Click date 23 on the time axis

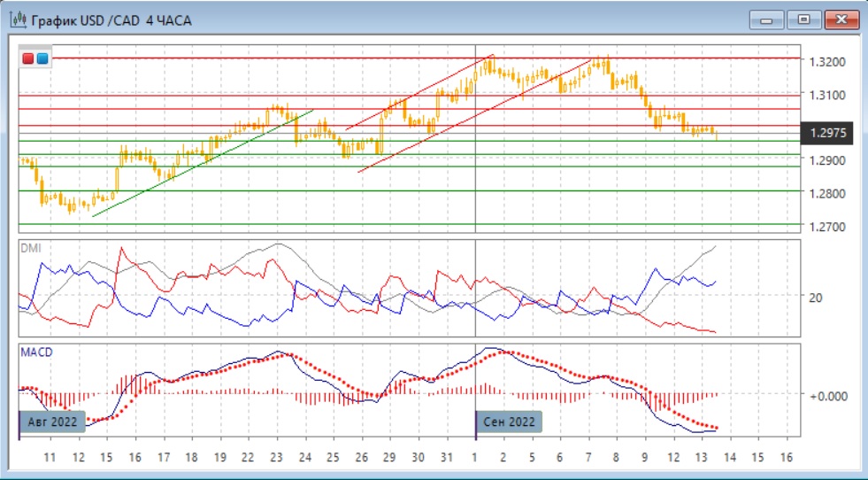[x=276, y=458]
